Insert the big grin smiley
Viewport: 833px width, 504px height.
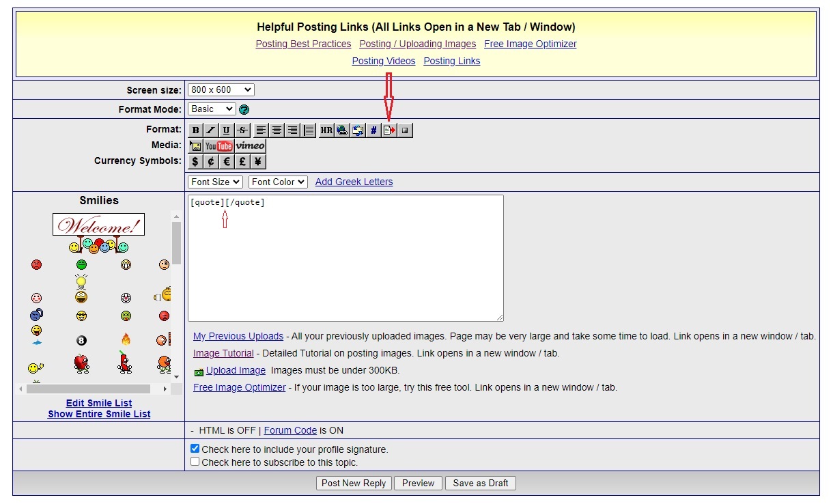(126, 264)
